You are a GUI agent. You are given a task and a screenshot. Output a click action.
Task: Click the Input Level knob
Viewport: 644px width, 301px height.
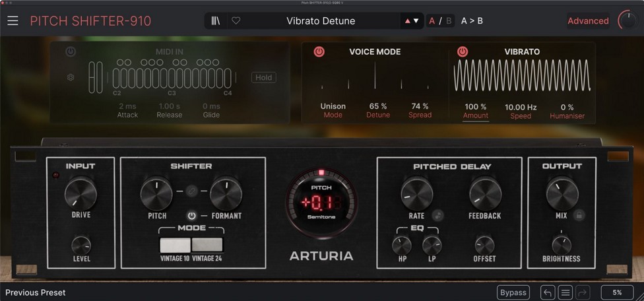click(81, 246)
